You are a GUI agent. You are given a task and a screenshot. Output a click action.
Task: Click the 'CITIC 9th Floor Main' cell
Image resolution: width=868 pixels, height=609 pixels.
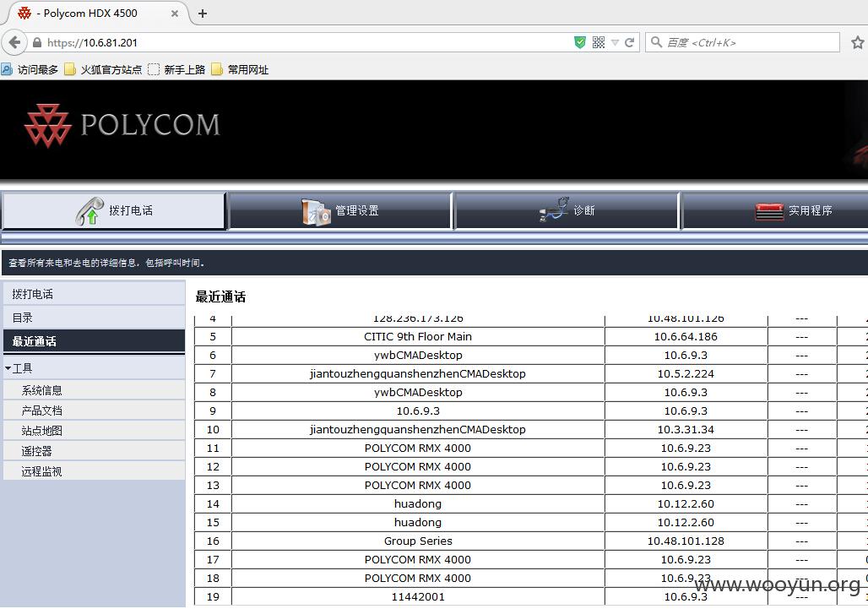[x=418, y=337]
